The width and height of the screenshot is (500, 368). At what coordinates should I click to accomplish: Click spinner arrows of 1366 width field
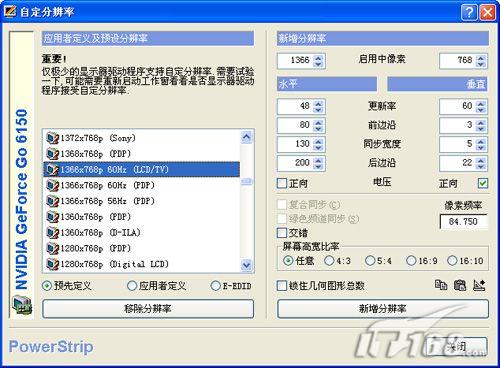click(318, 61)
